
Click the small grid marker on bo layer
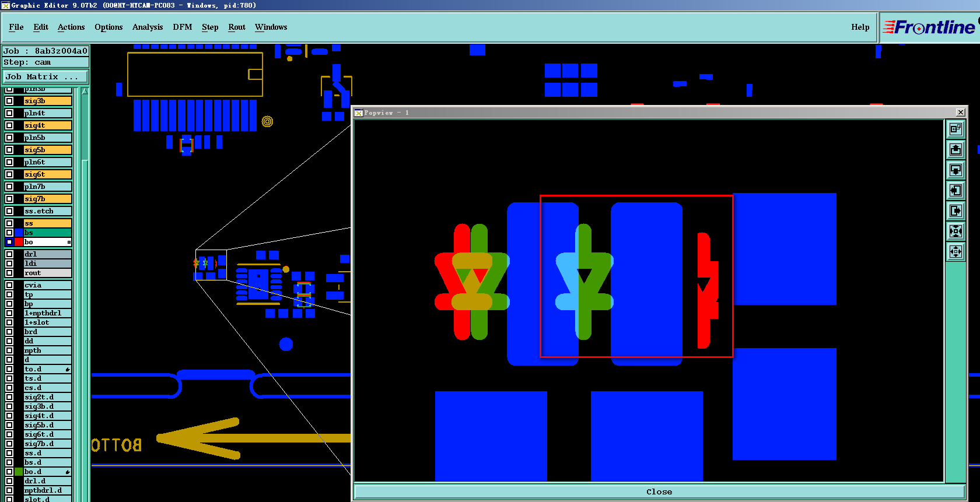tap(69, 242)
